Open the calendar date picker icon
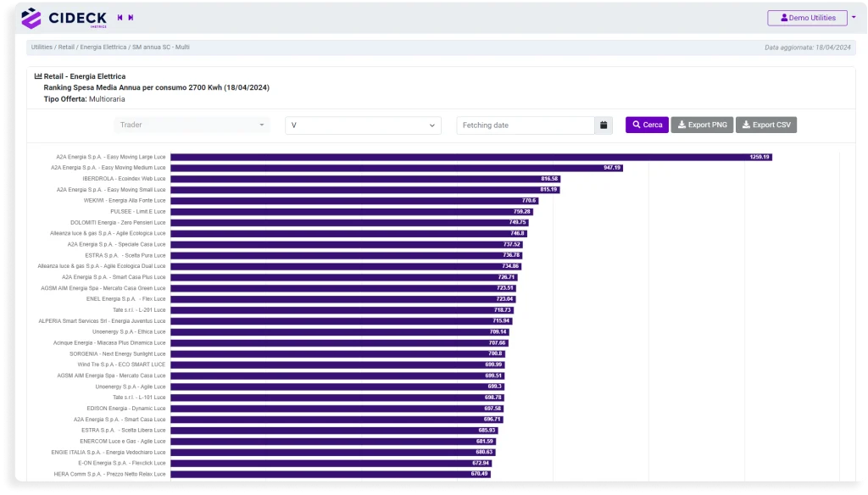868x495 pixels. (604, 125)
